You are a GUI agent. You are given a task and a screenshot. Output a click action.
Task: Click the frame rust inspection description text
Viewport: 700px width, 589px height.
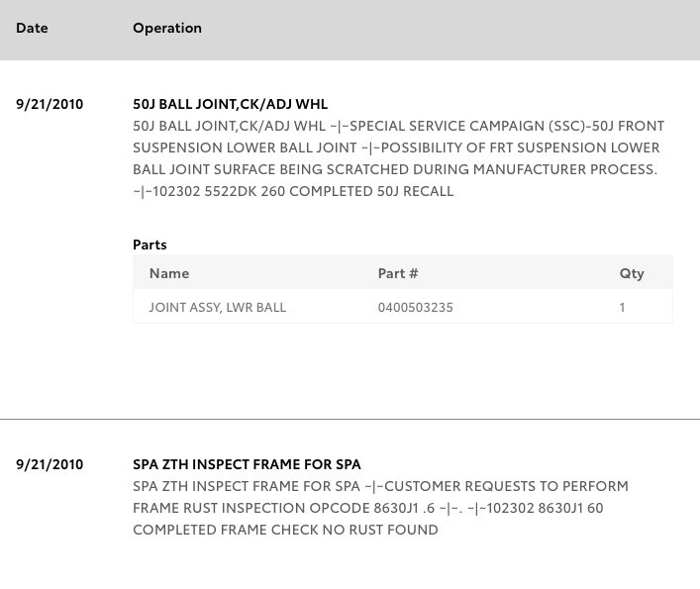[x=380, y=508]
